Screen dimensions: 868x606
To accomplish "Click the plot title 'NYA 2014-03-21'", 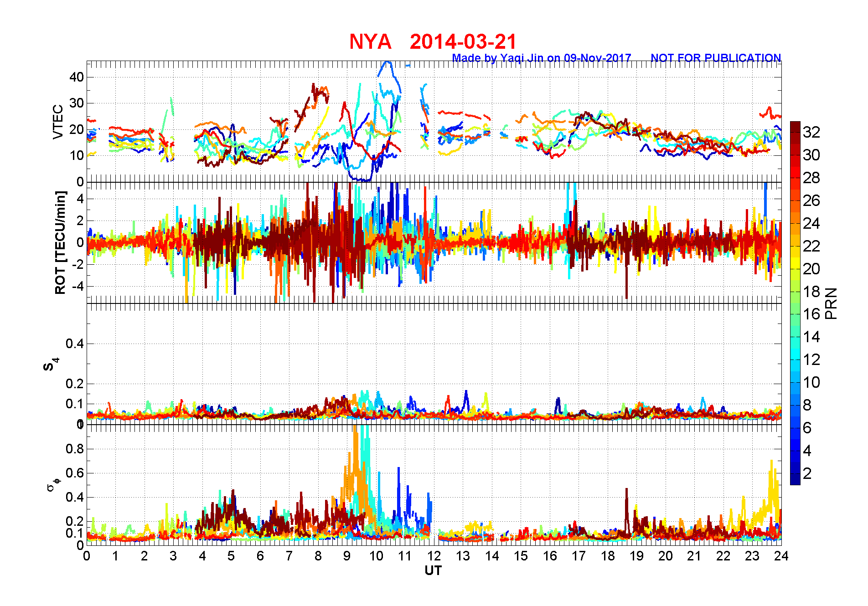I will [x=433, y=41].
